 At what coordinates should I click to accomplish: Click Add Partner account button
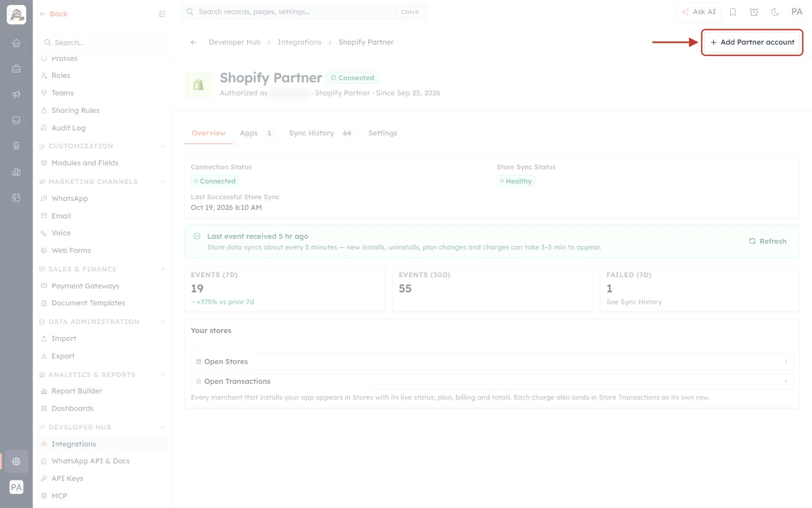(x=752, y=42)
